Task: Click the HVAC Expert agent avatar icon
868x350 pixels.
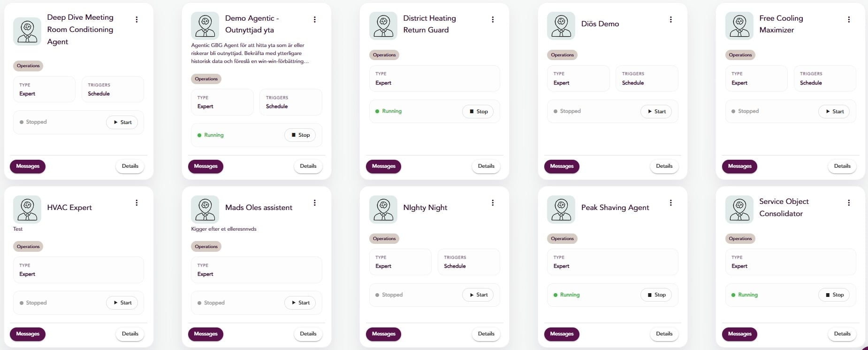Action: [27, 210]
